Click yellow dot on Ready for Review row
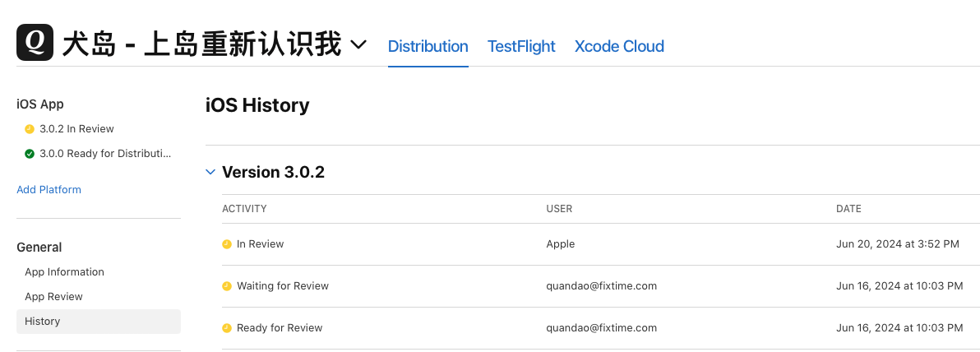 tap(227, 328)
